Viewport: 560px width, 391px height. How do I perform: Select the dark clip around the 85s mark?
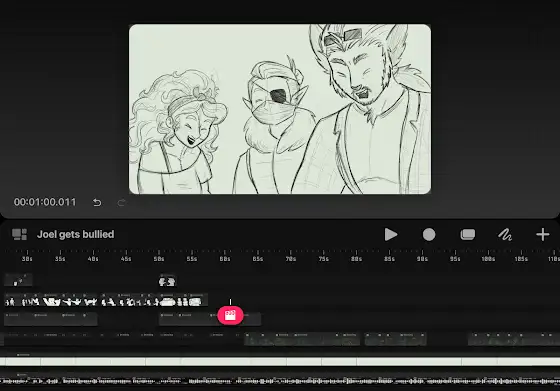point(395,339)
